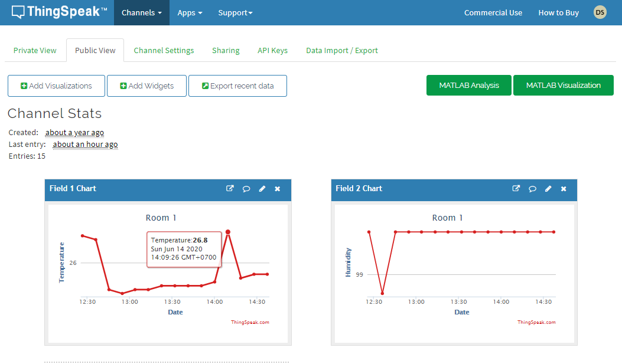
Task: Open Field 1 Chart comment icon
Action: coord(246,189)
